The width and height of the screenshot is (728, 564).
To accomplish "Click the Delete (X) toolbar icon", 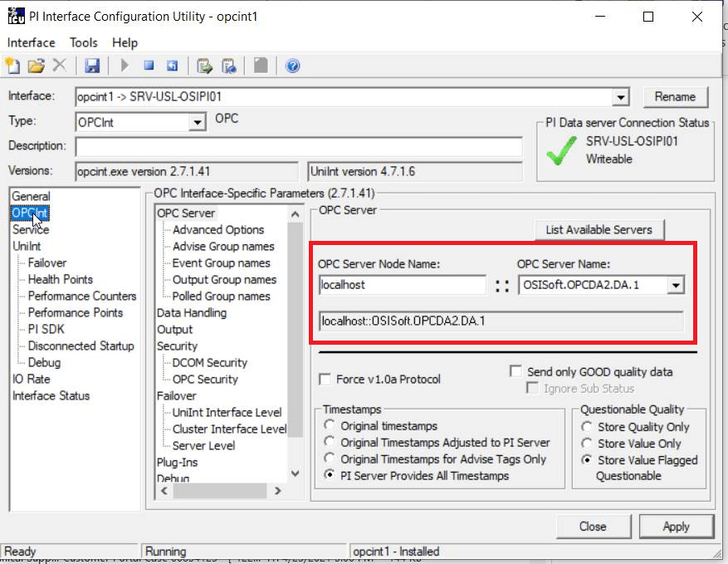I will (60, 66).
